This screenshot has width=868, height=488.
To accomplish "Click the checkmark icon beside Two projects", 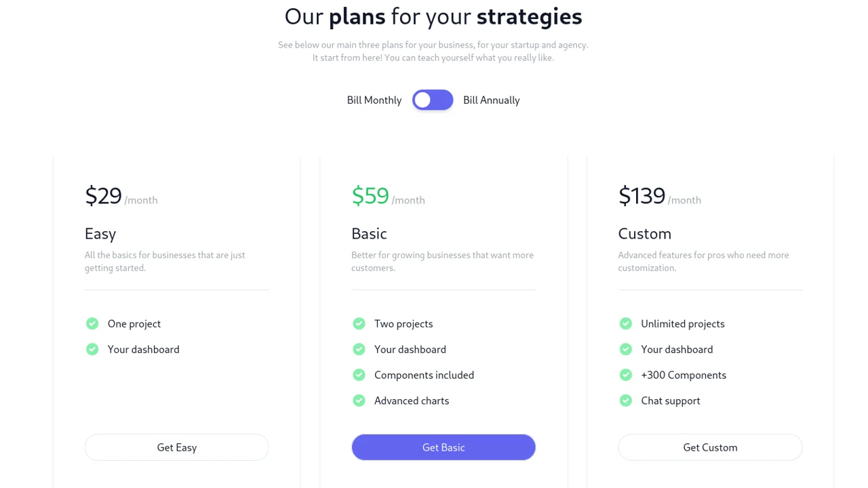I will pyautogui.click(x=359, y=323).
